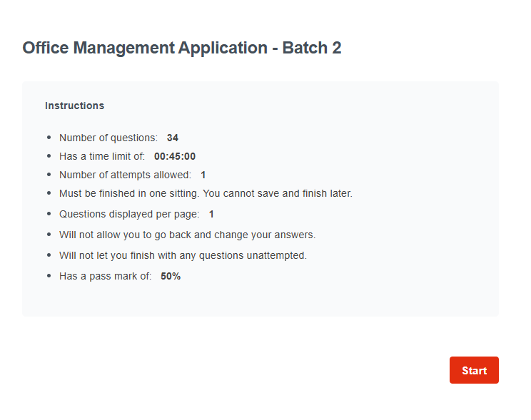The height and width of the screenshot is (420, 531).
Task: Click the Instructions heading
Action: [74, 106]
